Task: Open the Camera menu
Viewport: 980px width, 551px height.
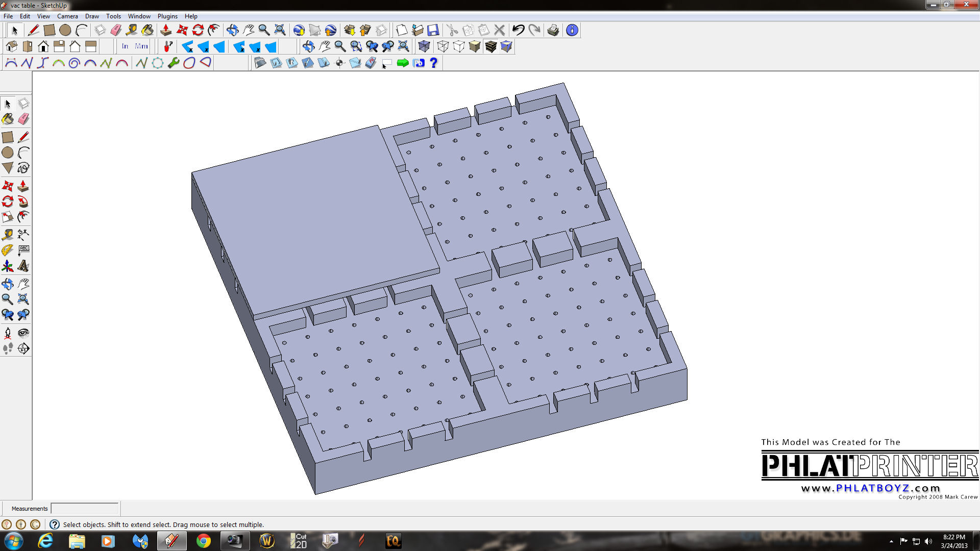Action: 67,16
